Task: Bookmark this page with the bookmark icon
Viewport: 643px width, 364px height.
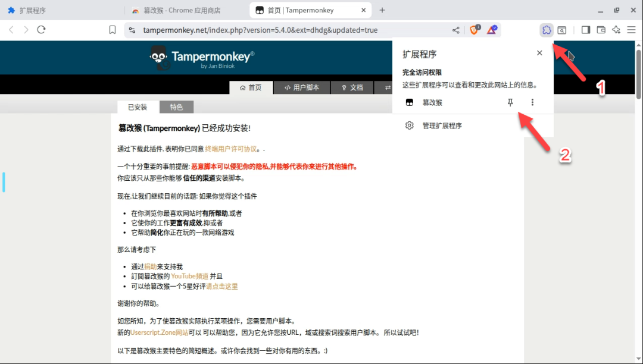Action: click(x=113, y=30)
